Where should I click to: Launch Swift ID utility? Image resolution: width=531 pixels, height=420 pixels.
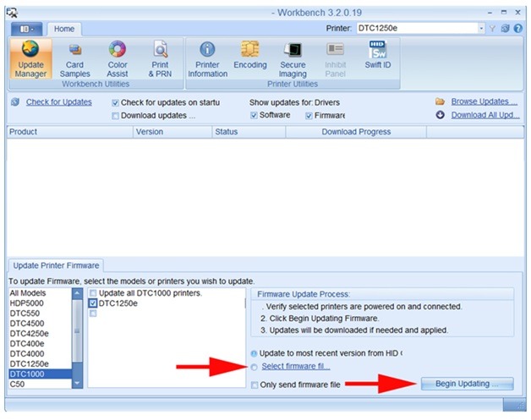pos(377,59)
